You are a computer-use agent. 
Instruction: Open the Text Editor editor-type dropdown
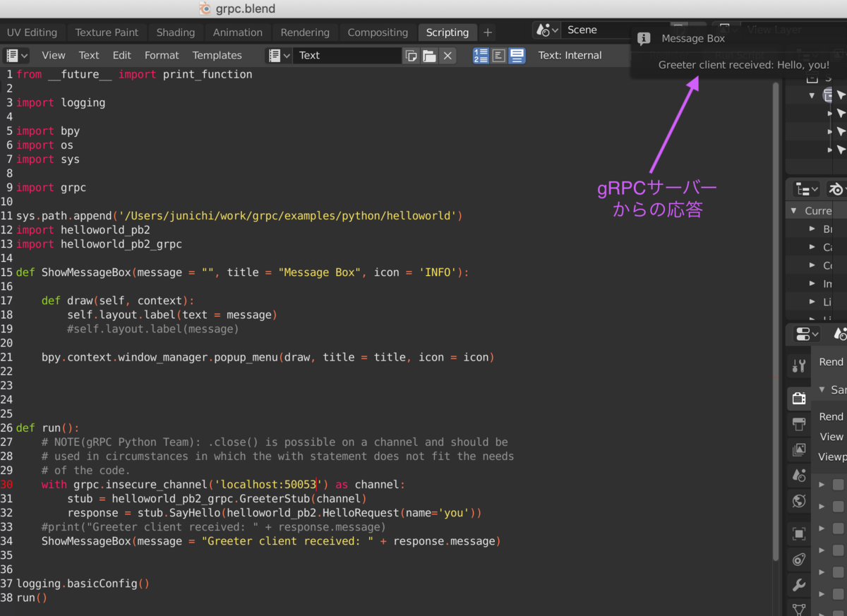[x=16, y=55]
